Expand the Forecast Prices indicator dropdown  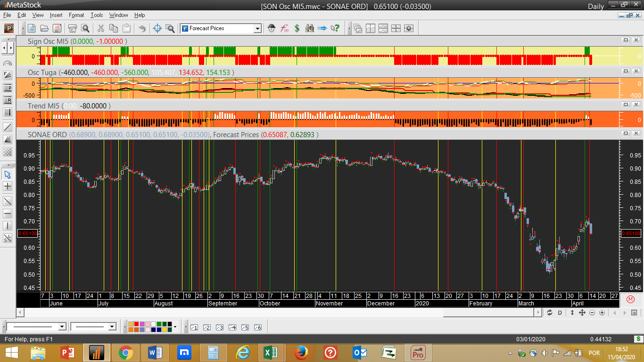point(257,28)
